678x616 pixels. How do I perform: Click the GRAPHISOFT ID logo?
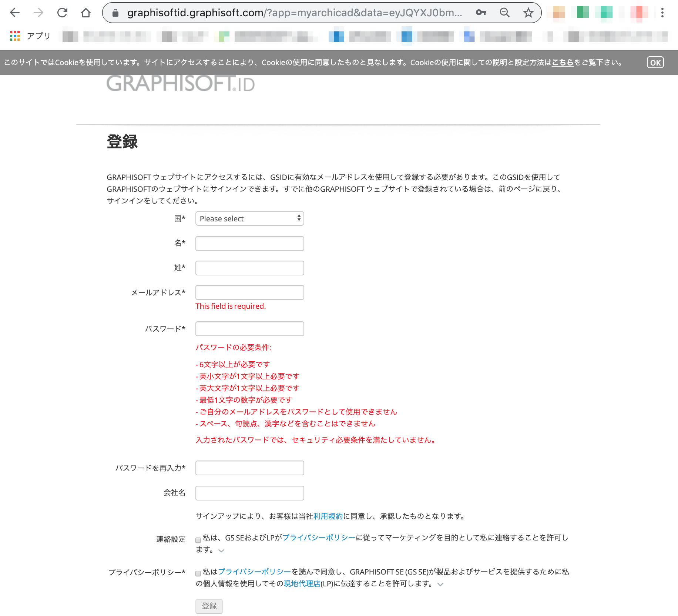tap(180, 83)
